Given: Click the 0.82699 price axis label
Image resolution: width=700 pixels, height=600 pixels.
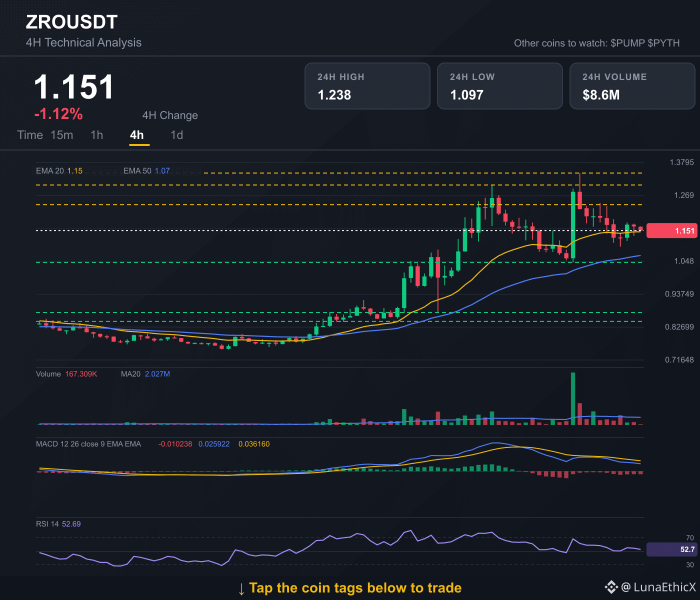Looking at the screenshot, I should (x=679, y=327).
